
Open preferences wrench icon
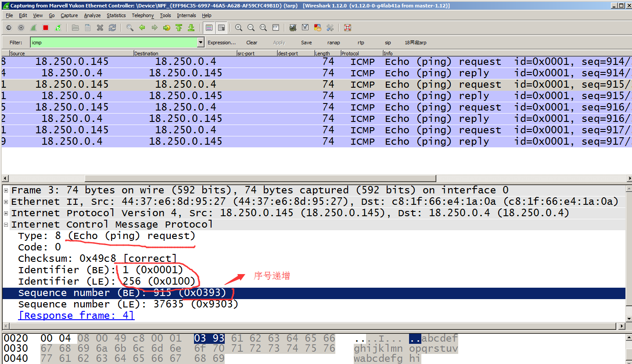click(x=330, y=28)
